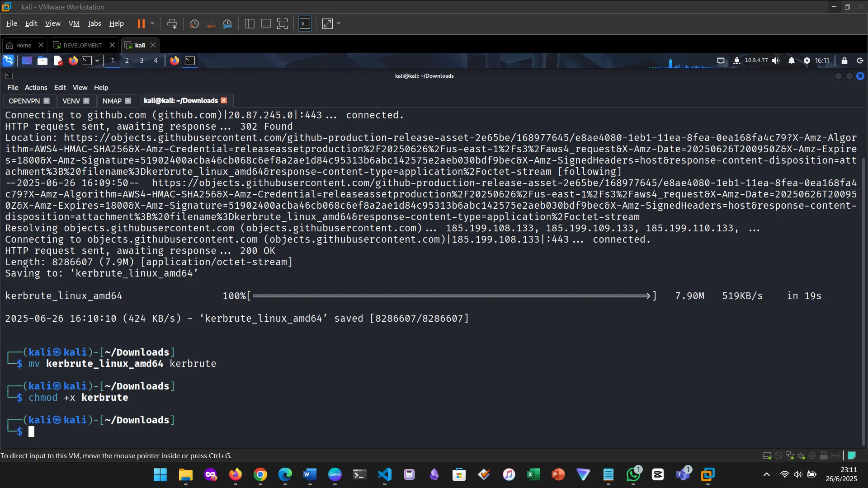Screen dimensions: 868x488
Task: Suspend the VM with the pause toolbar icon
Action: coord(142,23)
